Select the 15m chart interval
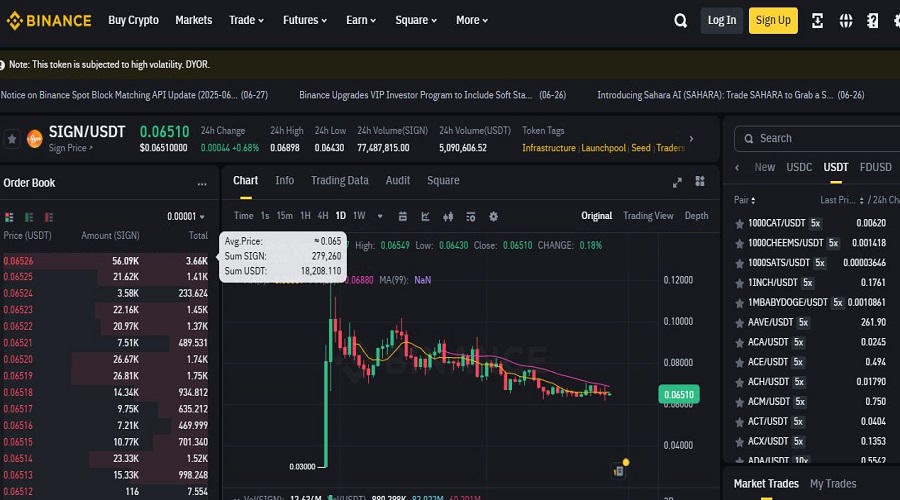Screen dimensions: 900x500 point(284,216)
